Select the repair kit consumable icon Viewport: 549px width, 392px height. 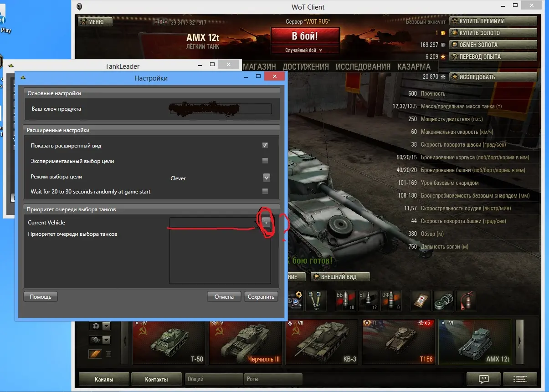pos(444,301)
